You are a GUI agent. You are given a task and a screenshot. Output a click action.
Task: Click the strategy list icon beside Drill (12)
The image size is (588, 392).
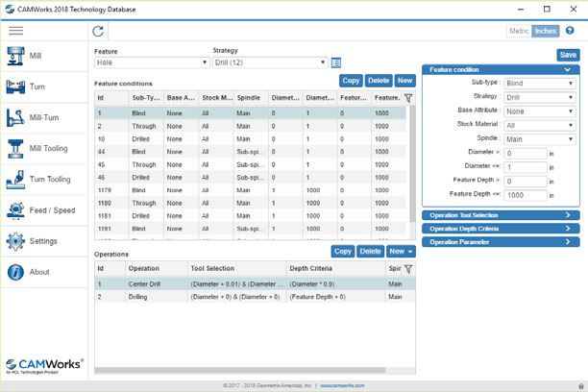[336, 62]
